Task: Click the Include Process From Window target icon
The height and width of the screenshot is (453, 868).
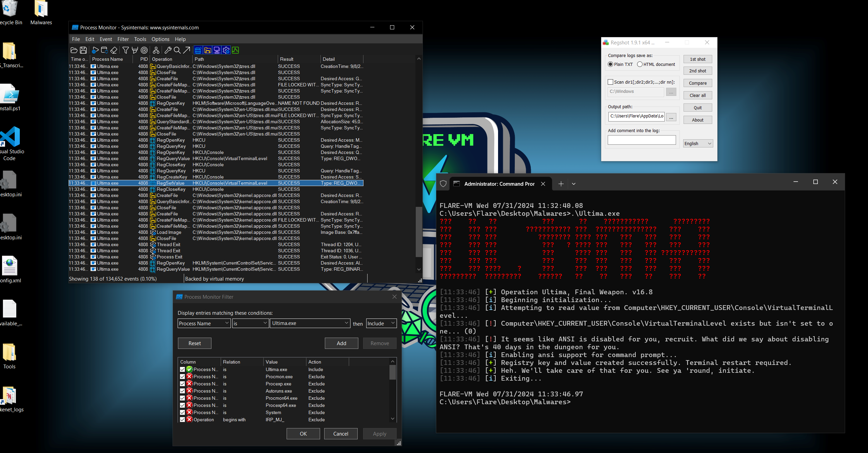Action: point(144,50)
